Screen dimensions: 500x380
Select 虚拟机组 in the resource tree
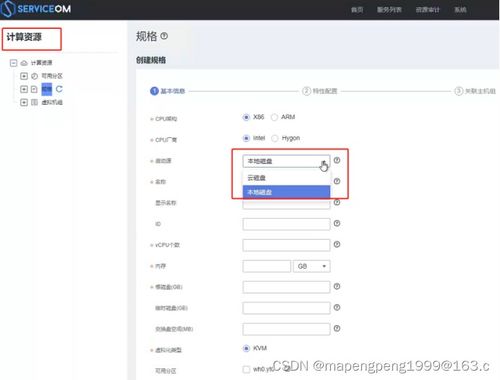(x=52, y=102)
